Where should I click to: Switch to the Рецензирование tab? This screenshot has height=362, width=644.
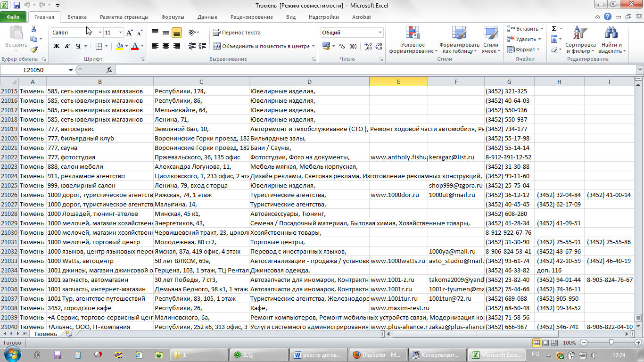click(x=251, y=17)
